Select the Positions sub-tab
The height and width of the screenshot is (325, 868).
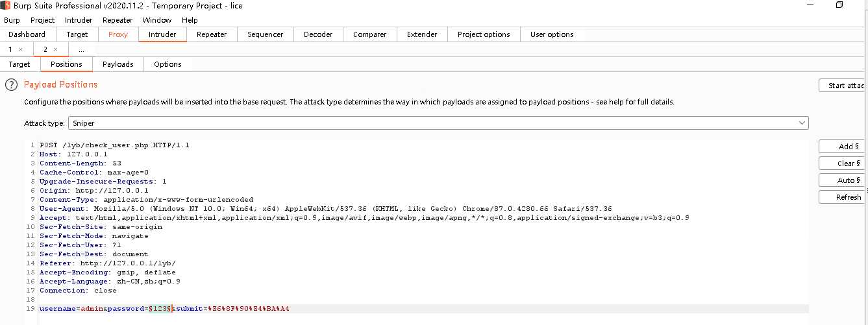tap(66, 64)
